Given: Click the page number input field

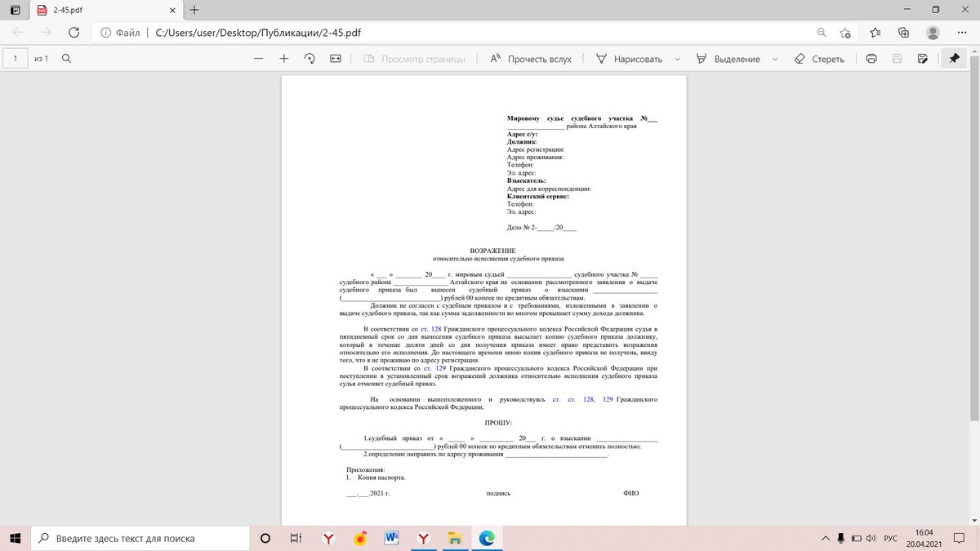Looking at the screenshot, I should pos(15,59).
